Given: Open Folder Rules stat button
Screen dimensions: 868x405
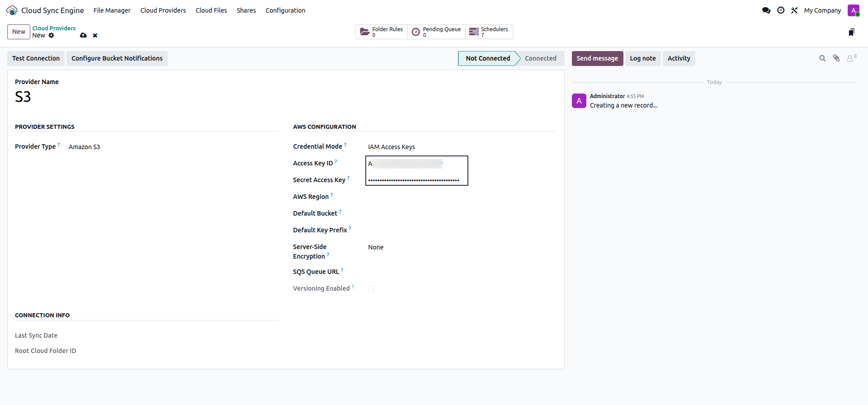Looking at the screenshot, I should (x=381, y=32).
